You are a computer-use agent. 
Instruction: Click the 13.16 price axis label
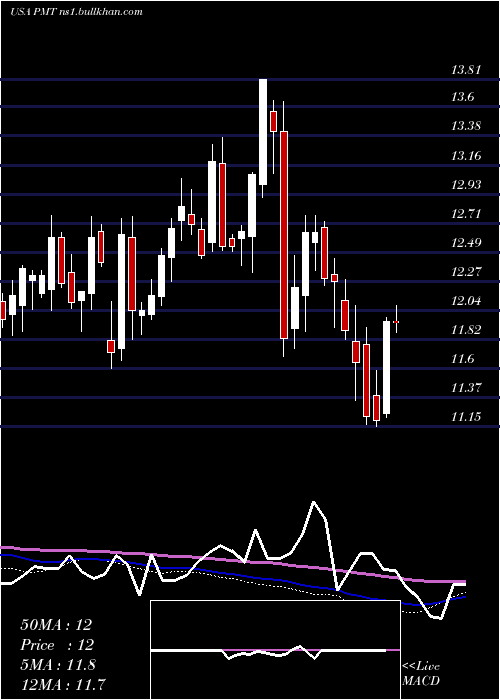pyautogui.click(x=466, y=156)
